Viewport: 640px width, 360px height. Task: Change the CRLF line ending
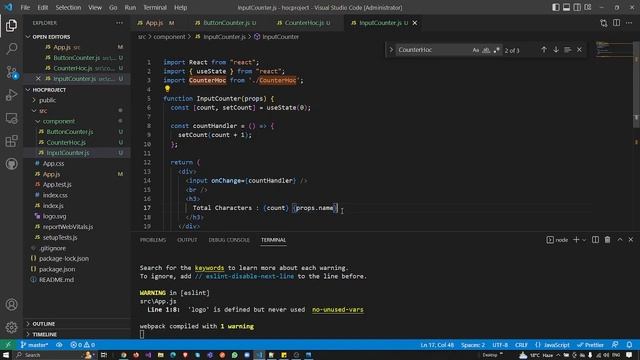(x=521, y=345)
